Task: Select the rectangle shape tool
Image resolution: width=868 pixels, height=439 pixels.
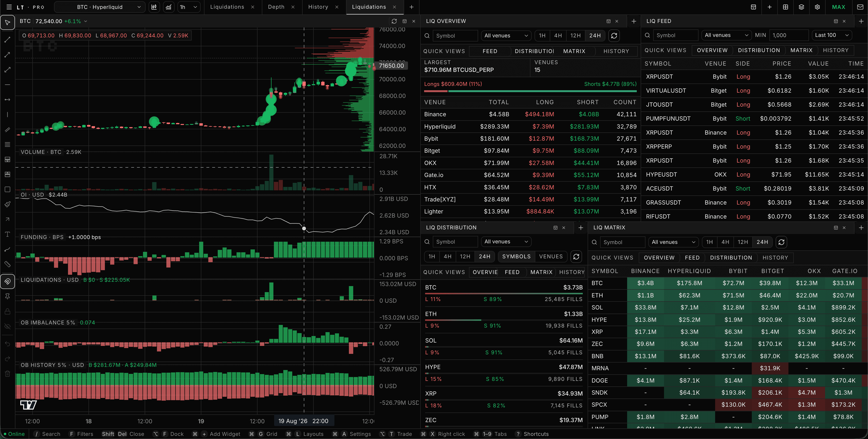Action: coord(7,189)
